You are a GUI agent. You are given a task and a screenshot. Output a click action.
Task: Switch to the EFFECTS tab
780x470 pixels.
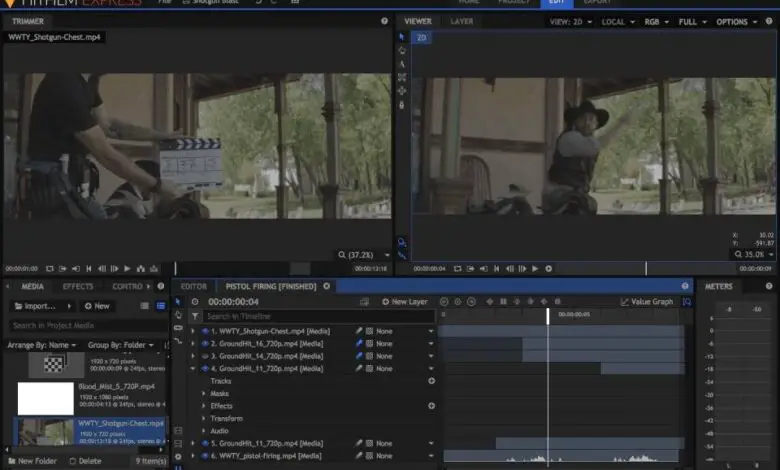(x=78, y=286)
